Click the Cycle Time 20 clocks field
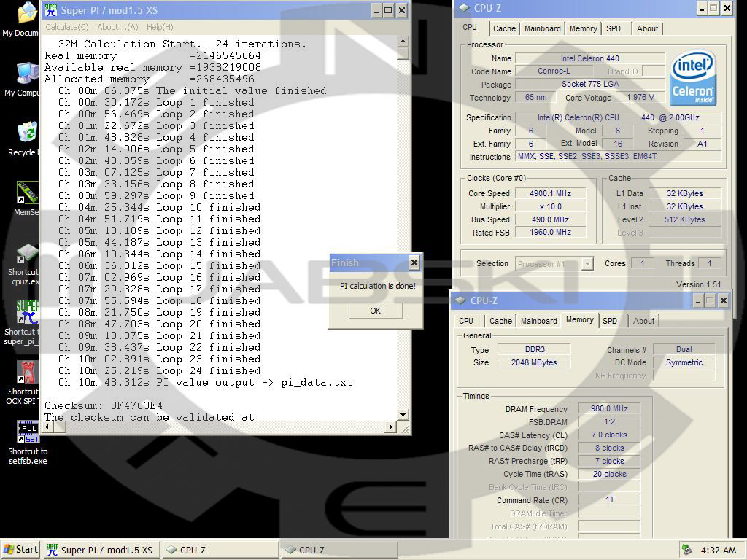The height and width of the screenshot is (560, 747). tap(609, 474)
